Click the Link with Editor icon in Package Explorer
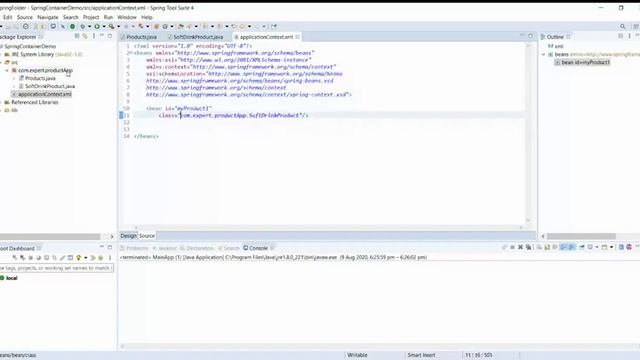Viewport: 640px width, 360px height. (85, 36)
